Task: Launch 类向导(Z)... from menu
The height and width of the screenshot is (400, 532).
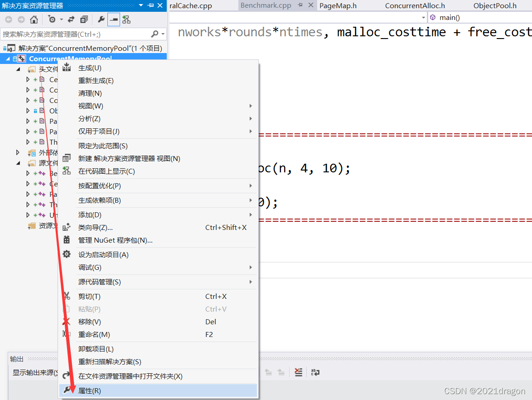Action: (x=158, y=228)
